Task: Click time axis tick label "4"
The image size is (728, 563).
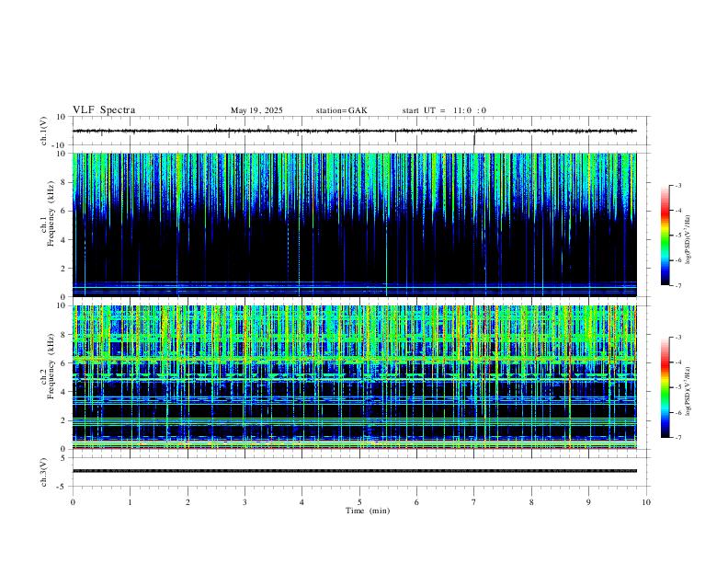Action: point(302,502)
